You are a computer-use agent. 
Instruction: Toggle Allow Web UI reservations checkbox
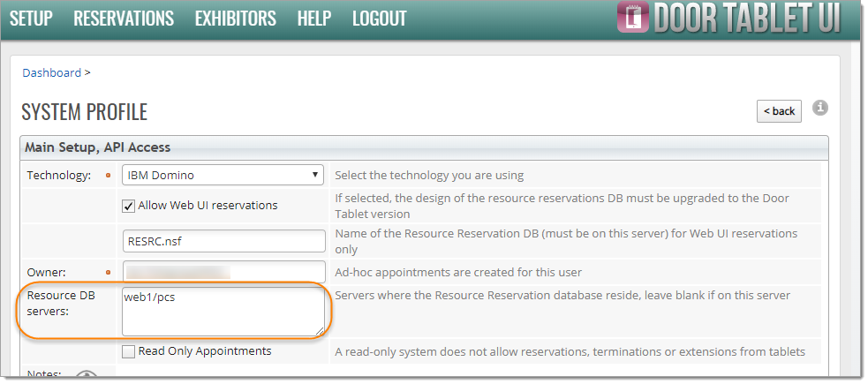pyautogui.click(x=129, y=206)
